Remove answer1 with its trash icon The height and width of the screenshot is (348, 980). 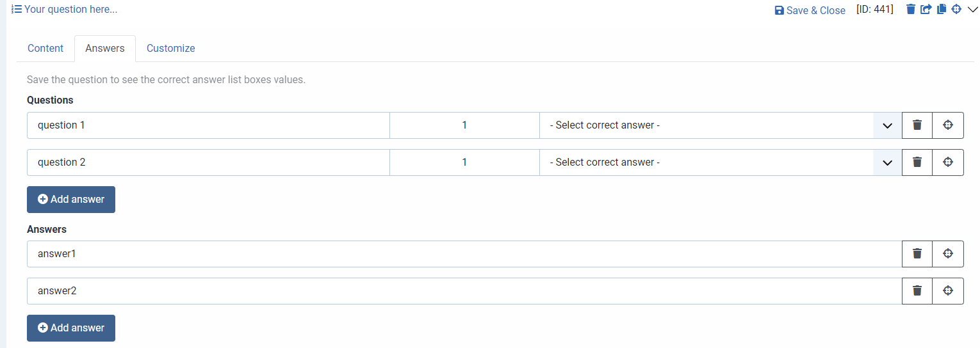pos(917,254)
